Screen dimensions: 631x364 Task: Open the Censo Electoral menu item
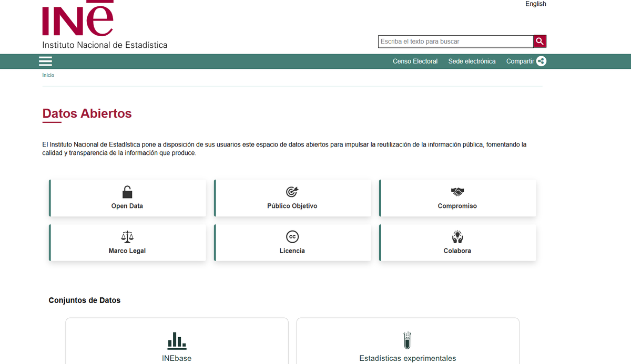pyautogui.click(x=415, y=61)
